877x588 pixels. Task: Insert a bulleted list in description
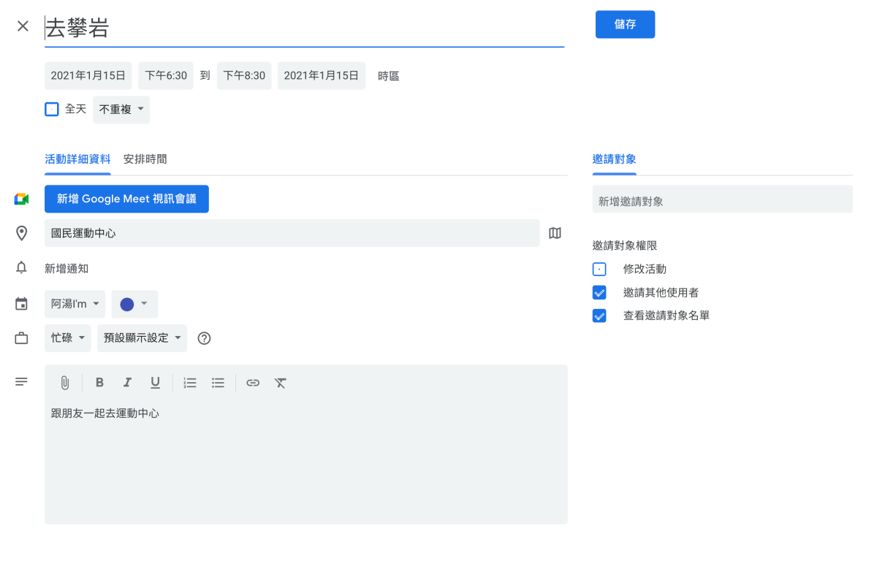[x=218, y=383]
